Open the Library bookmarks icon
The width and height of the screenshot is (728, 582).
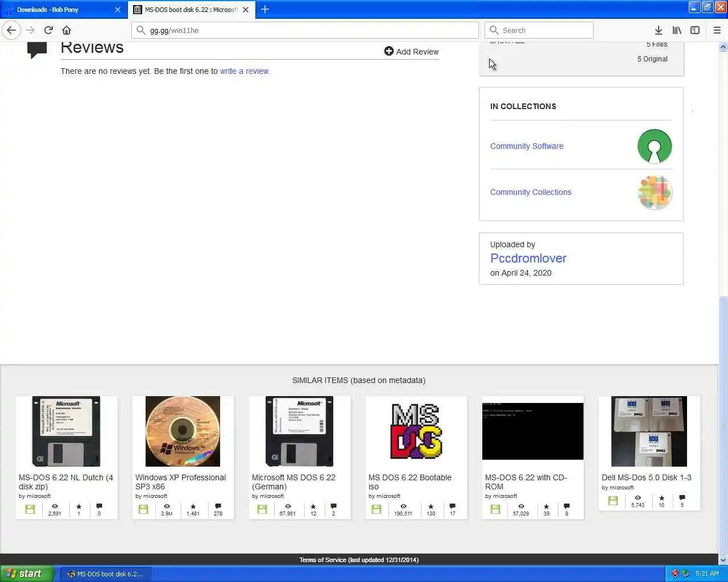[677, 30]
